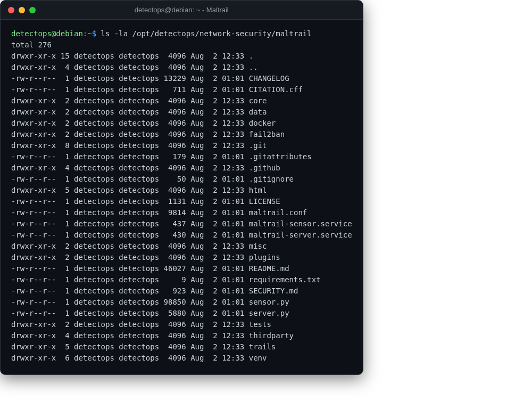Click the link count 15 on the '.' row
This screenshot has height=417, width=532.
[x=65, y=56]
